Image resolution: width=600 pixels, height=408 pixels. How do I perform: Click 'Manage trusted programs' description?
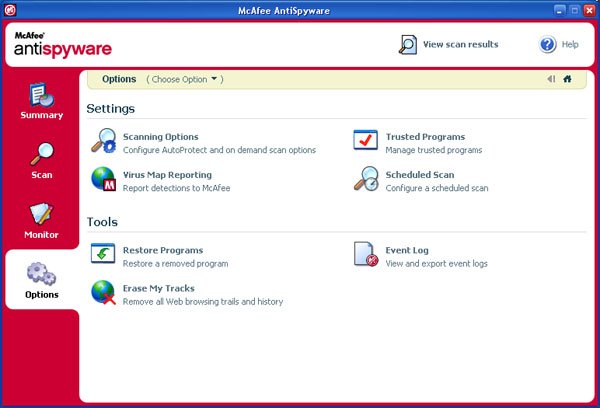click(x=434, y=150)
